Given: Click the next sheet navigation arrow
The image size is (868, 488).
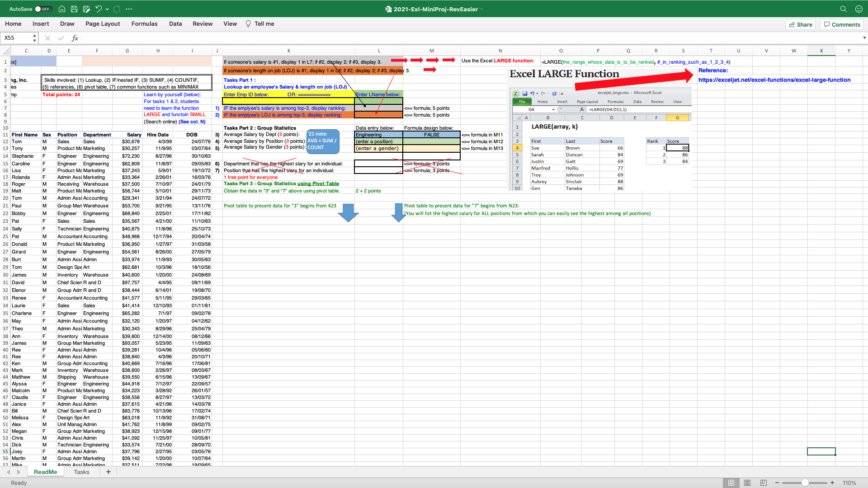Looking at the screenshot, I should point(19,472).
